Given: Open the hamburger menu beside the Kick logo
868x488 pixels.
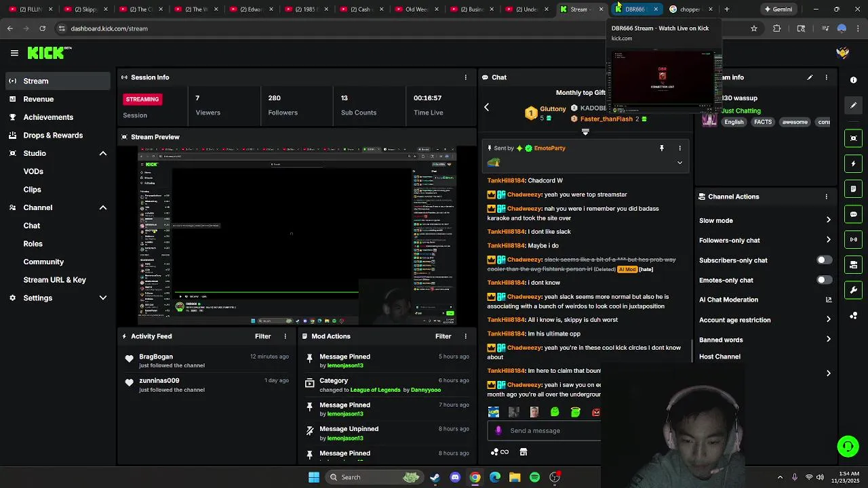Looking at the screenshot, I should pyautogui.click(x=14, y=53).
